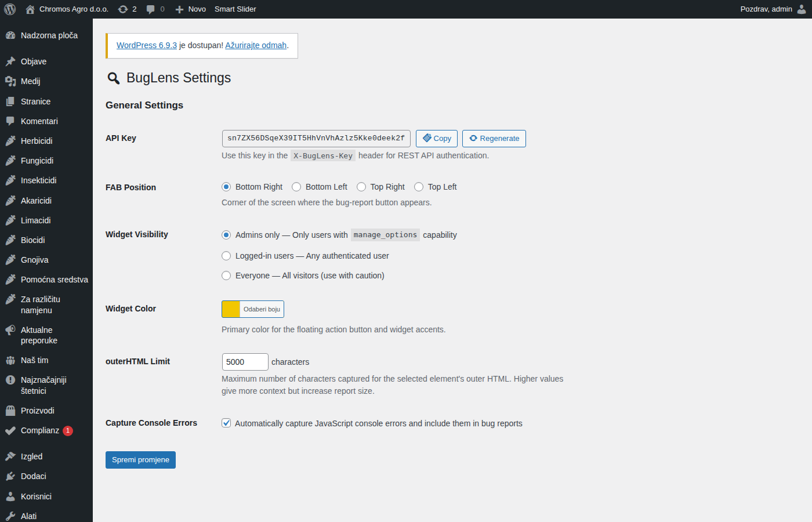Click the Fungicidi carrot icon
The width and height of the screenshot is (812, 522).
(x=10, y=161)
